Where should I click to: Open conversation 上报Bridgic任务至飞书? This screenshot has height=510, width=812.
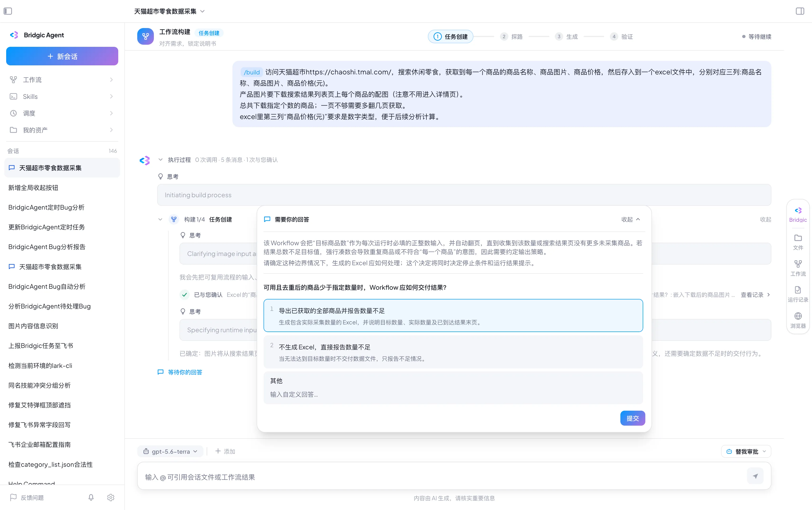point(62,345)
